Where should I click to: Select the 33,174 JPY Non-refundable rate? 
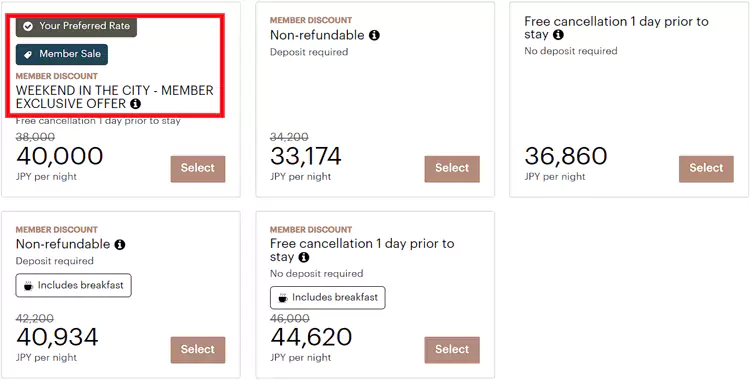(x=452, y=168)
